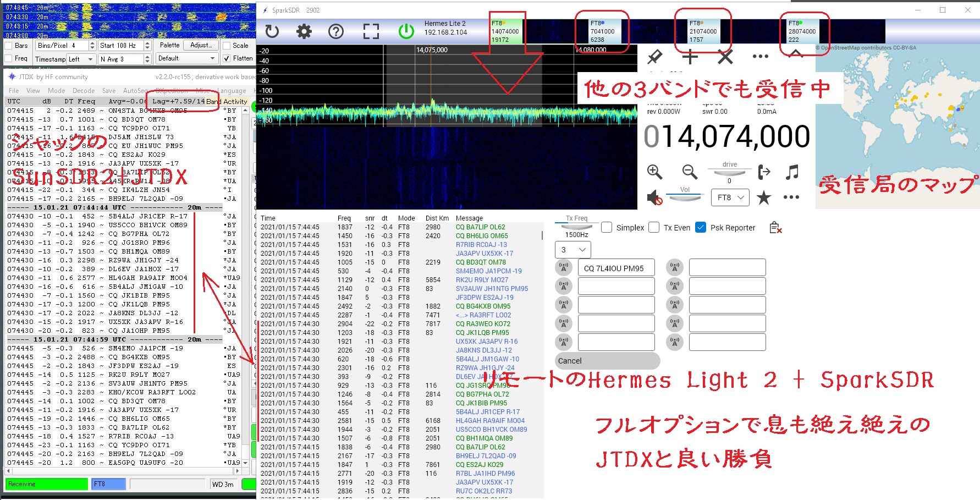Click the JTDX star logo in its title bar
Image resolution: width=980 pixels, height=500 pixels.
[12, 76]
